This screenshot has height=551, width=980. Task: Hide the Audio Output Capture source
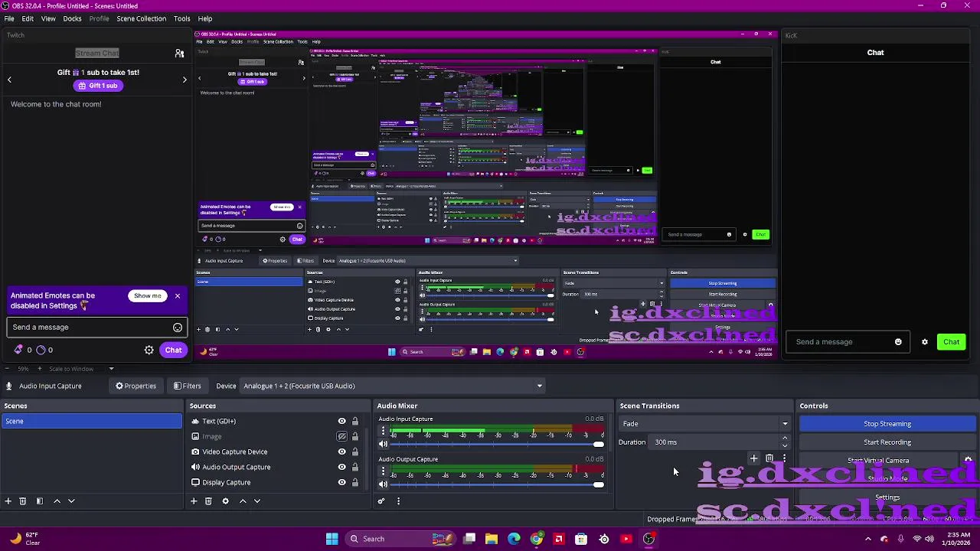tap(342, 468)
